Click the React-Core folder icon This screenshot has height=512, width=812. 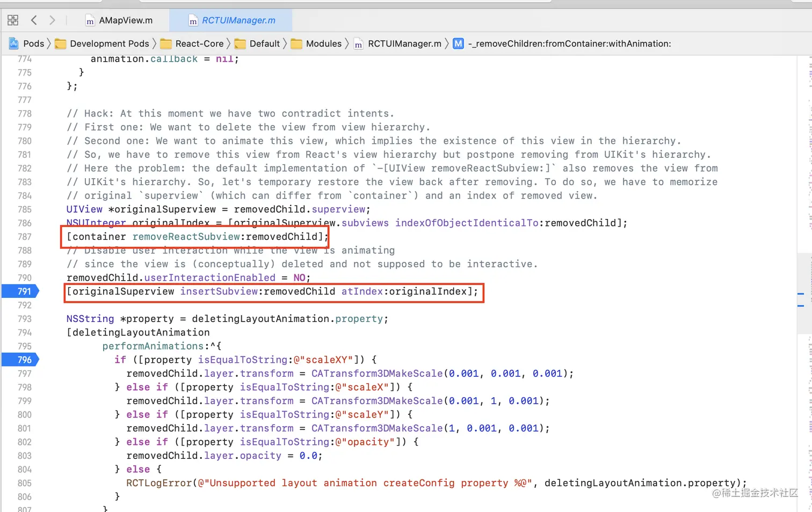[166, 43]
